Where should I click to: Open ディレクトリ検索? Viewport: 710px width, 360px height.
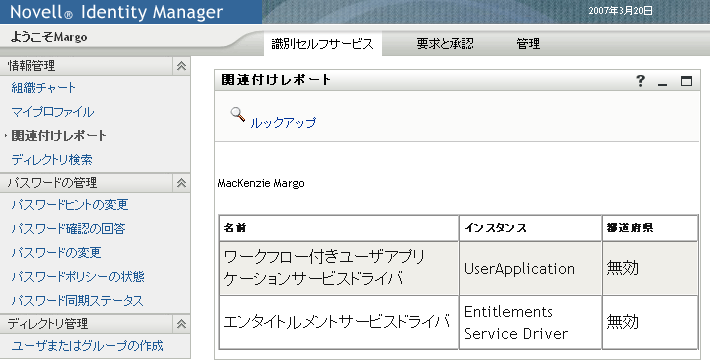pos(52,159)
